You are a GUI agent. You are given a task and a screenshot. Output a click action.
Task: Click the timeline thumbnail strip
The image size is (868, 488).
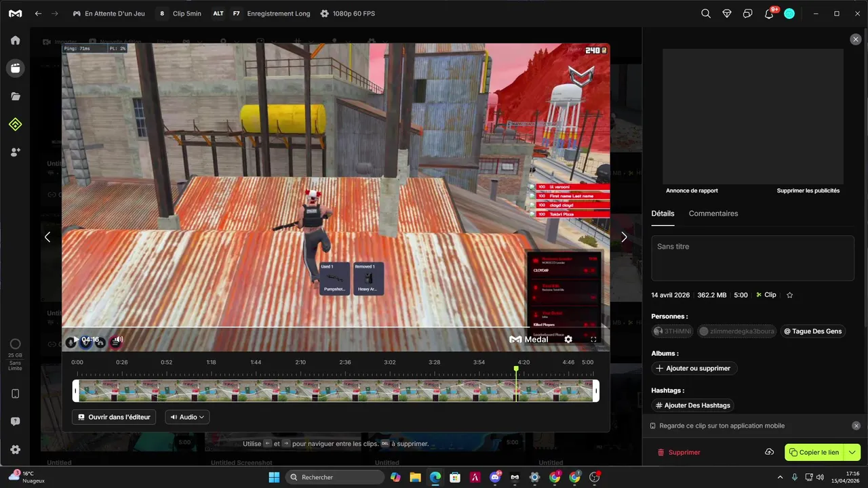click(336, 390)
